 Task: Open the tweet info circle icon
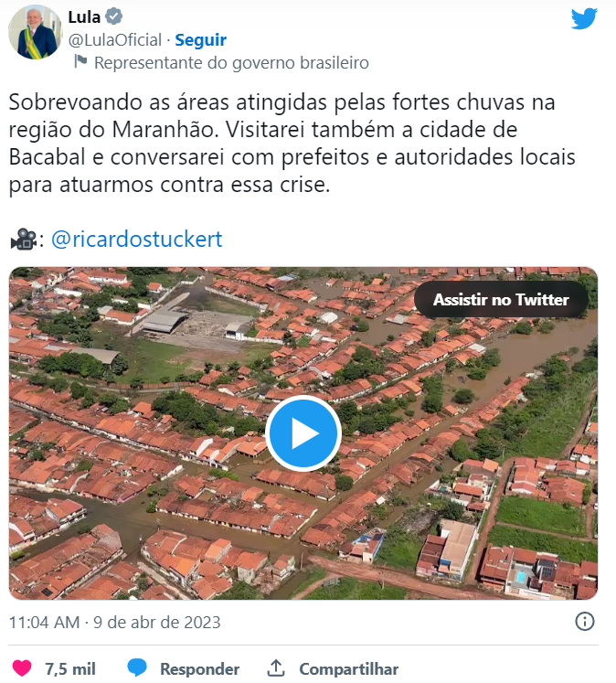coord(584,621)
